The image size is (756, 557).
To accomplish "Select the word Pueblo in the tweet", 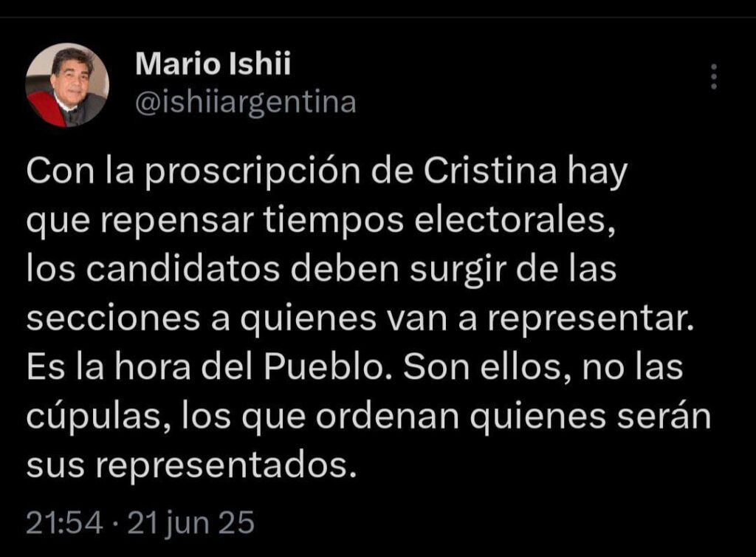I will pyautogui.click(x=328, y=367).
